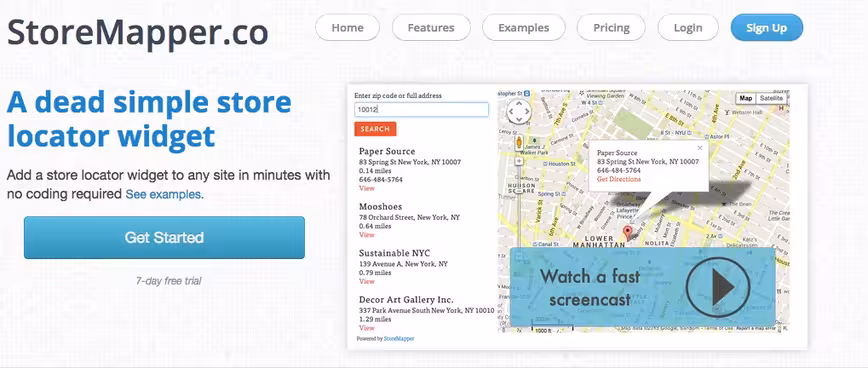This screenshot has width=868, height=368.
Task: Click the StoreMapper powered-by link
Action: click(x=399, y=338)
